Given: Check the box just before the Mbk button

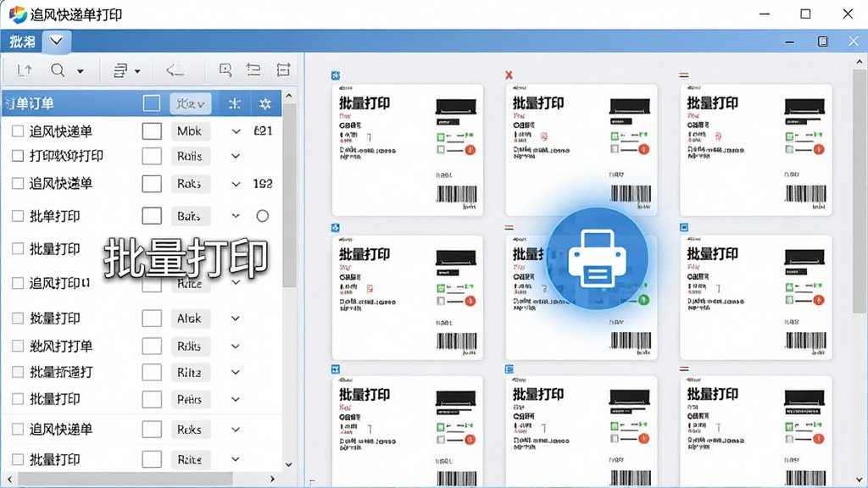Looking at the screenshot, I should 152,131.
